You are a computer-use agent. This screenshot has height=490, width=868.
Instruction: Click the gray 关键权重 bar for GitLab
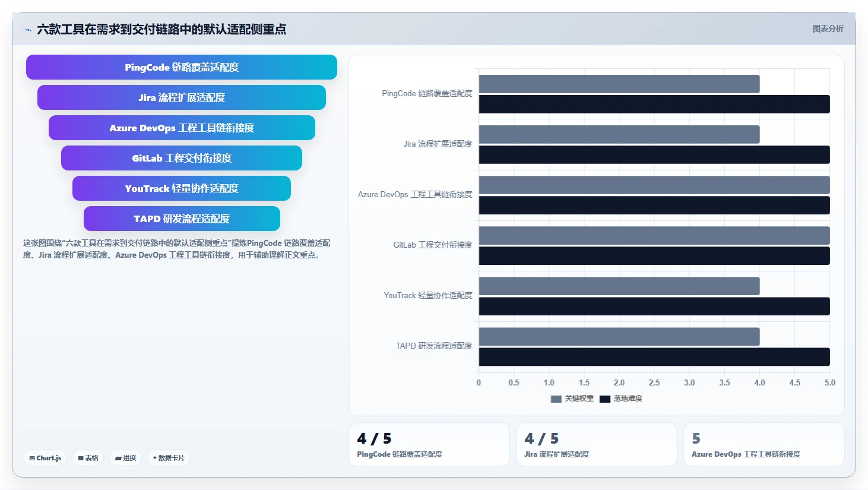pos(654,235)
